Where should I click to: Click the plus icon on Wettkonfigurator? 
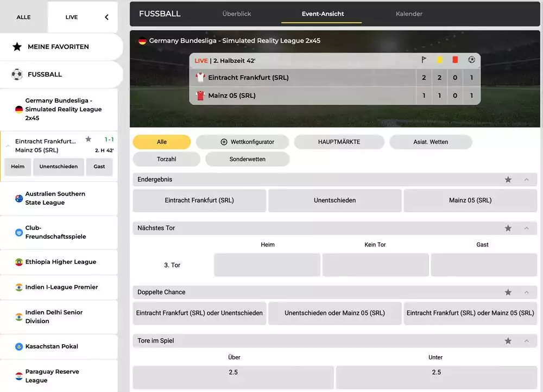(x=224, y=142)
